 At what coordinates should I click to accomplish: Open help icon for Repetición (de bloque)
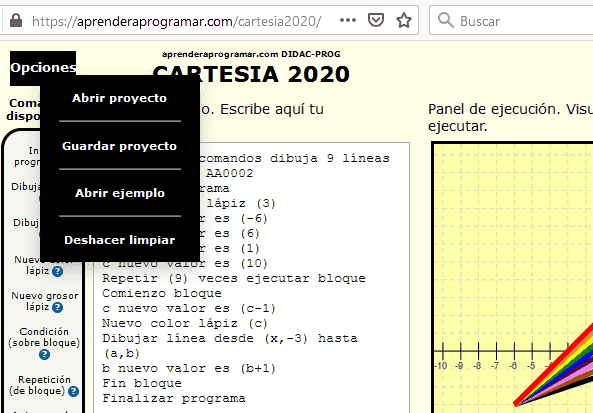coord(73,391)
